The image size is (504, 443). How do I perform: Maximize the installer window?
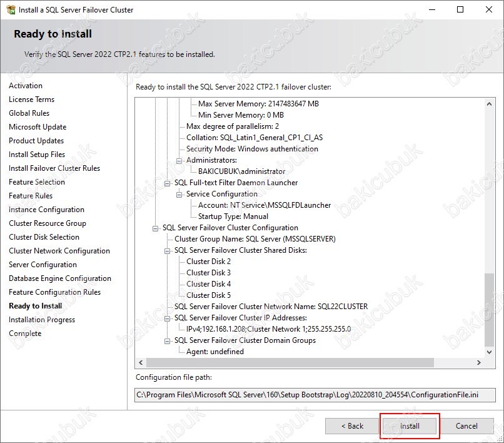click(x=460, y=9)
